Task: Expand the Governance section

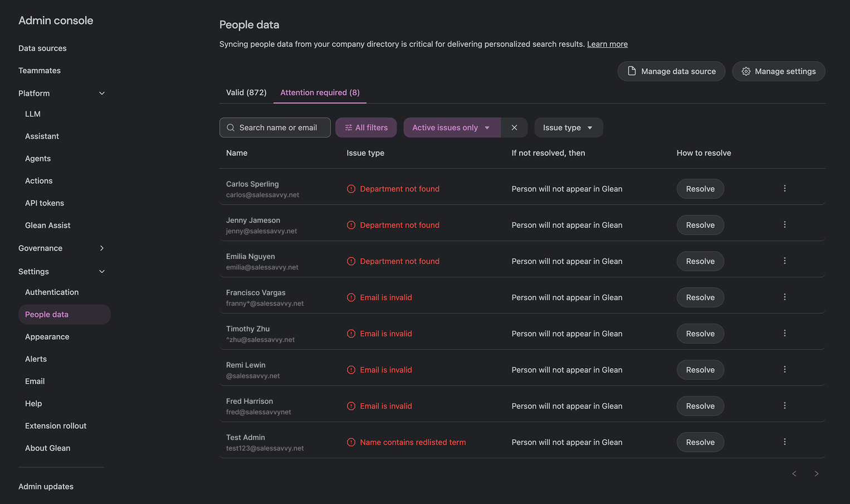Action: tap(102, 248)
